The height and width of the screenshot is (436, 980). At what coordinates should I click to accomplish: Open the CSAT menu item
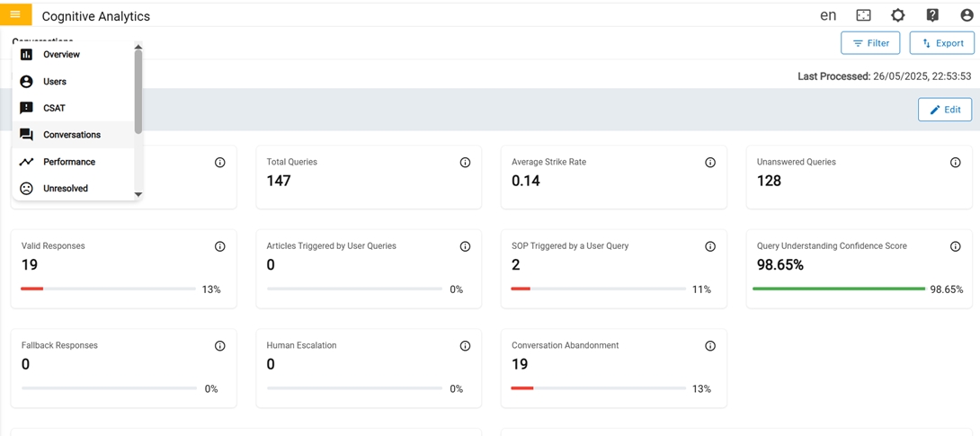point(54,108)
